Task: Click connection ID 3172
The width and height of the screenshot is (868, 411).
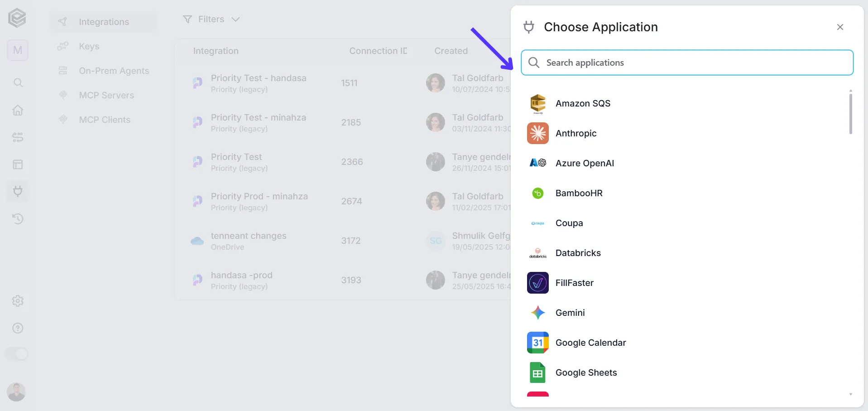Action: [x=351, y=241]
